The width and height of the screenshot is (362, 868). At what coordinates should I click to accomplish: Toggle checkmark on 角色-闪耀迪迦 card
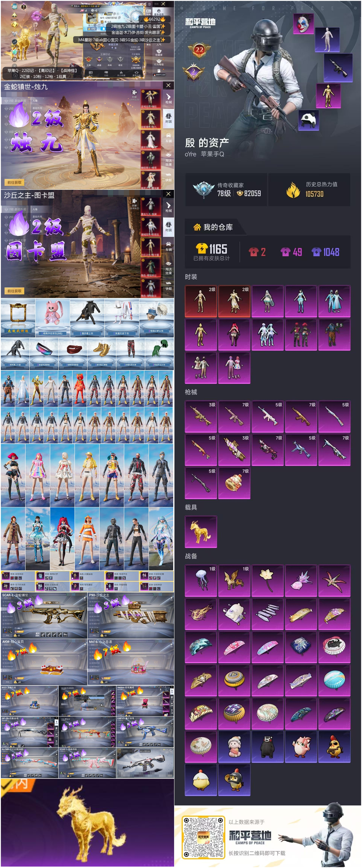tap(72, 572)
